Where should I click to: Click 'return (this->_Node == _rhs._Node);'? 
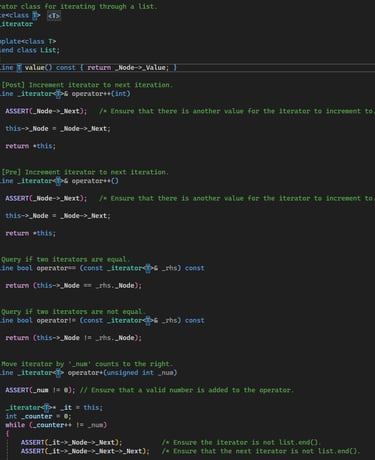coord(73,286)
